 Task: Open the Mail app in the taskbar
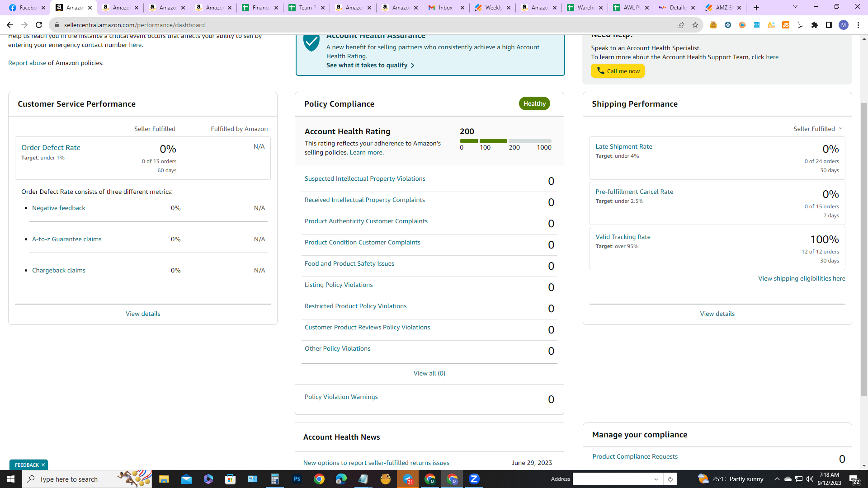pyautogui.click(x=186, y=479)
